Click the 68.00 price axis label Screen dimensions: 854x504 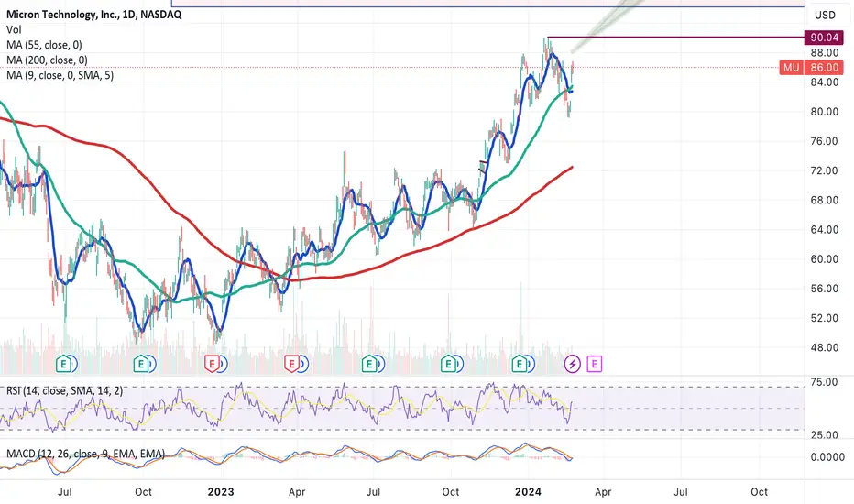click(824, 200)
